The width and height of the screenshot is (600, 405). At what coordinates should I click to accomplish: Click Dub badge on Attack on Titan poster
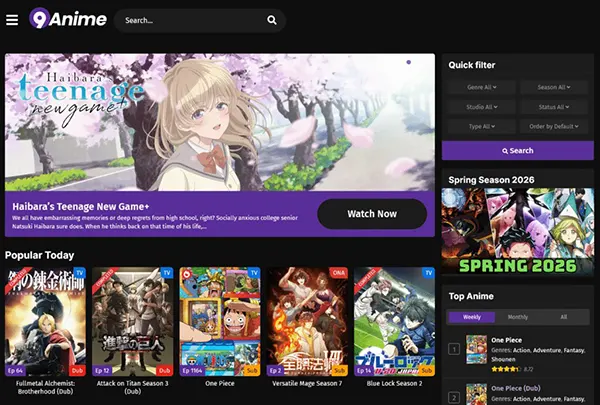[165, 371]
